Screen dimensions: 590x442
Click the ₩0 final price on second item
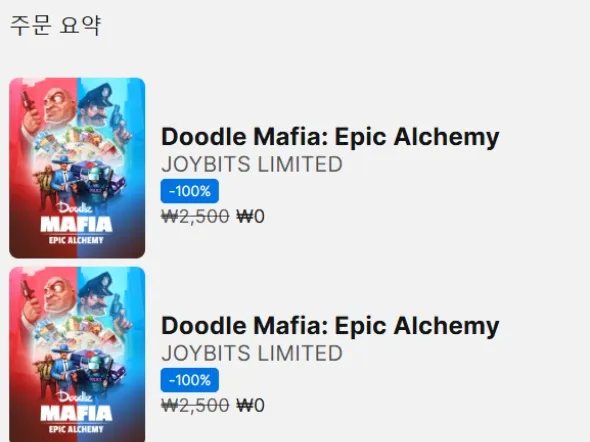250,406
